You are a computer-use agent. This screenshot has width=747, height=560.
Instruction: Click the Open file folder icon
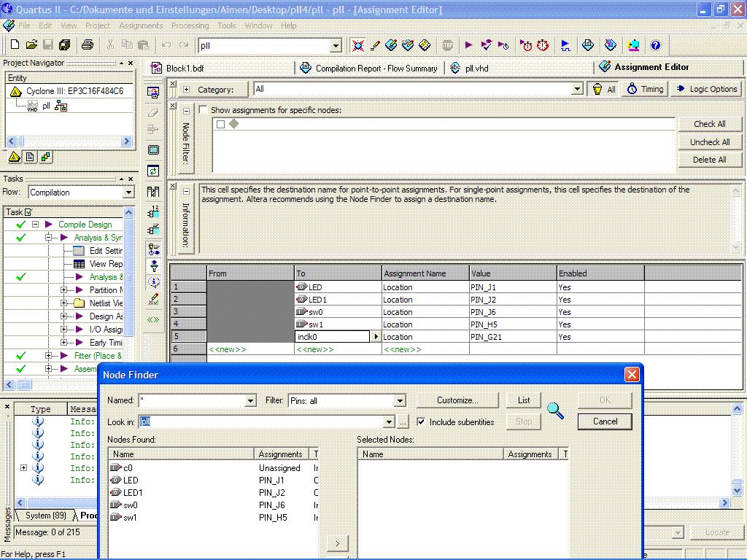[x=32, y=45]
